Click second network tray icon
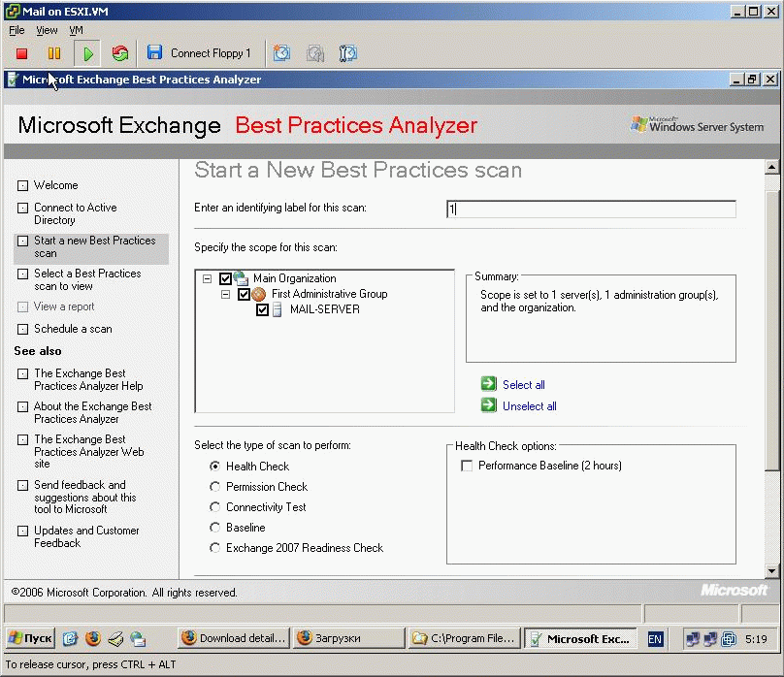This screenshot has width=784, height=677. point(710,638)
